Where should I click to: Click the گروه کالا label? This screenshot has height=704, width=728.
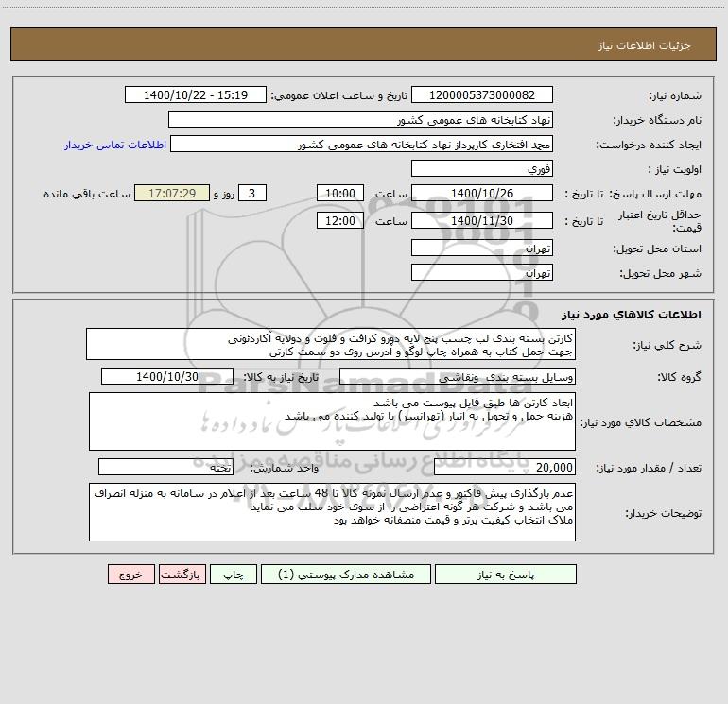[679, 377]
